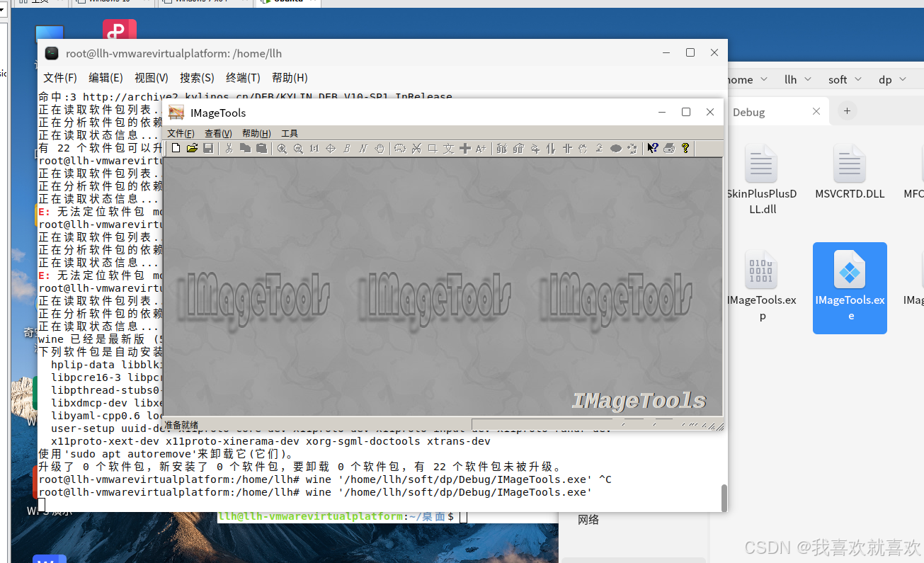Viewport: 924px width, 563px height.
Task: Add a new tab with plus button
Action: [847, 110]
